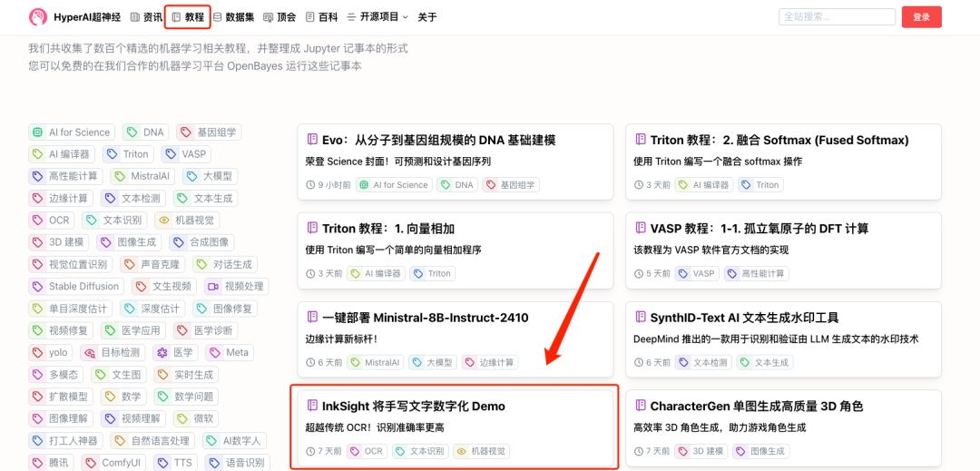Click the document icon beside the Evo tutorial title
Image resolution: width=980 pixels, height=471 pixels.
[312, 140]
